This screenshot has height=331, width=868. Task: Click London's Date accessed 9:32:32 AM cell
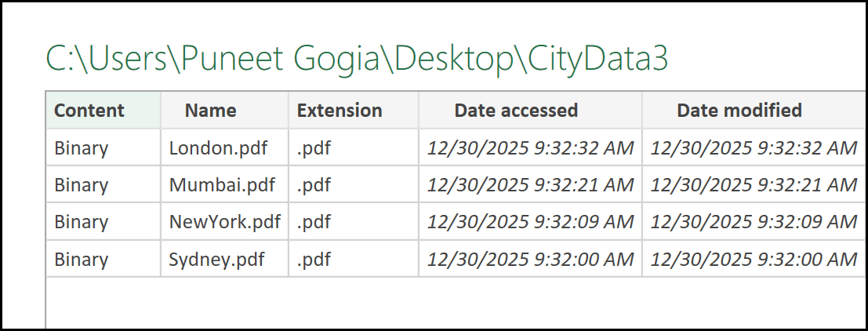[x=530, y=148]
